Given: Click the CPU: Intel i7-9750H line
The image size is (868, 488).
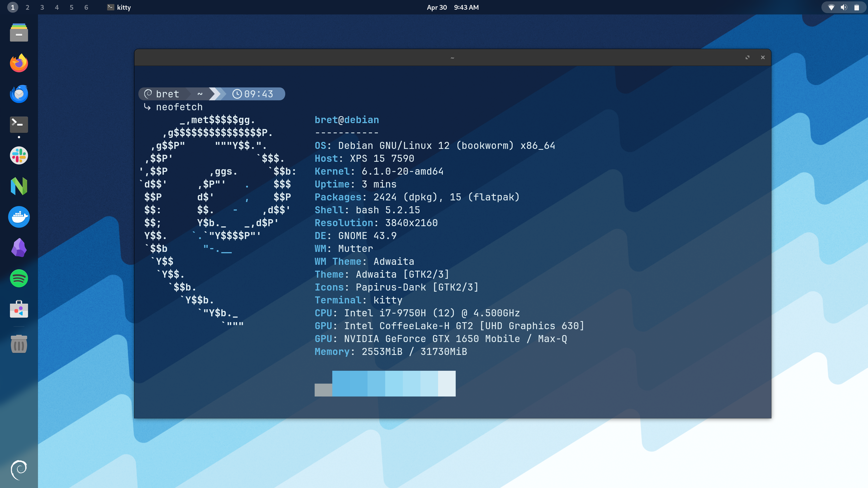Looking at the screenshot, I should point(417,313).
